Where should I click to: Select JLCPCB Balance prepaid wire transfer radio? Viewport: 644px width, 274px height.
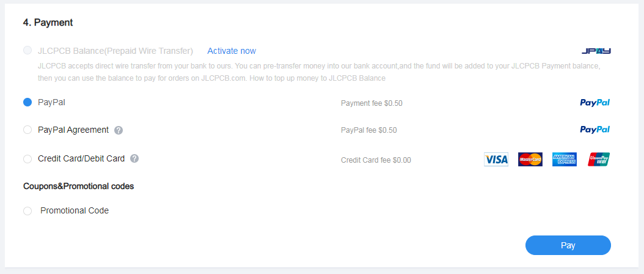coord(27,51)
